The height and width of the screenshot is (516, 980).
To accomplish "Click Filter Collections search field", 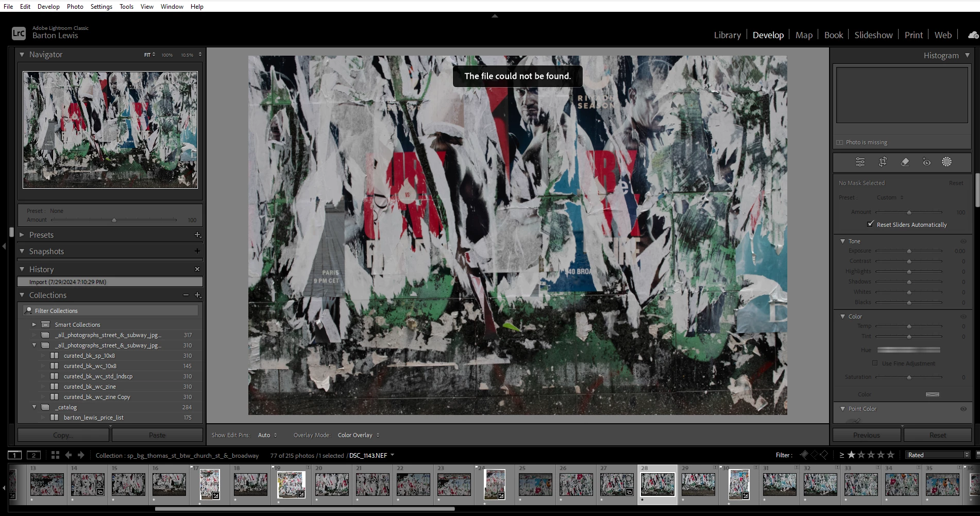I will tap(110, 311).
